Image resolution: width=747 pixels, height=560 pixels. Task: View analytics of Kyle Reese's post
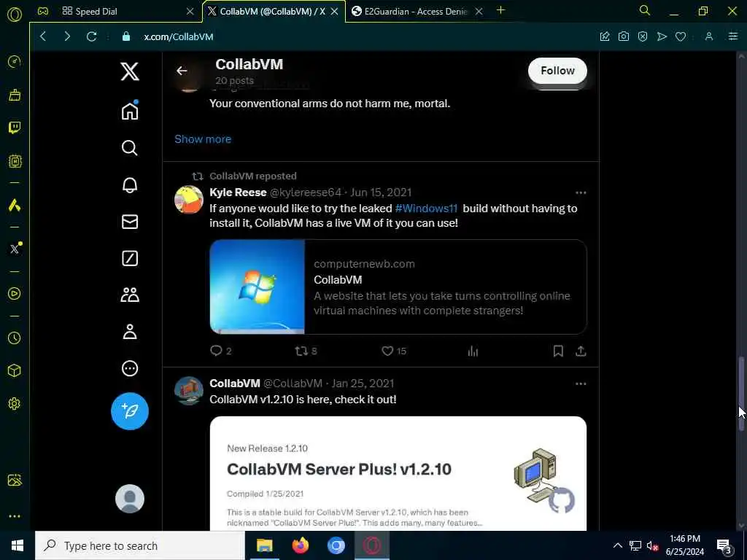coord(473,351)
